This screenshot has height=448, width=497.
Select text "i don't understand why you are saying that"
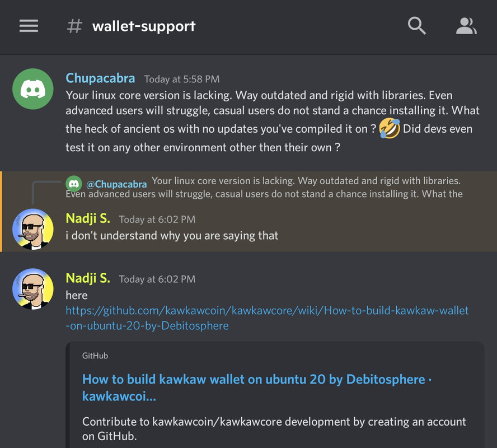point(172,236)
